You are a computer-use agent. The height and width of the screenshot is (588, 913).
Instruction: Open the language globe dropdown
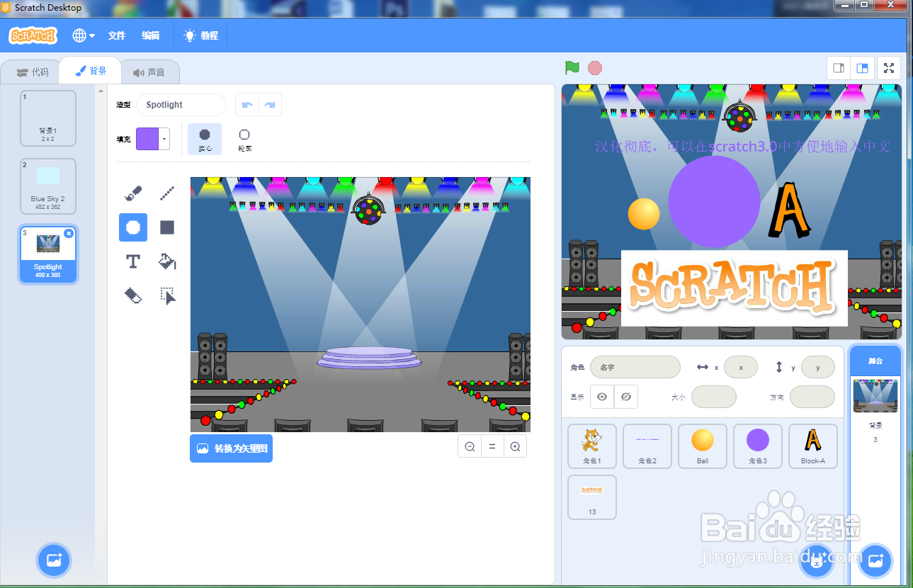[84, 35]
